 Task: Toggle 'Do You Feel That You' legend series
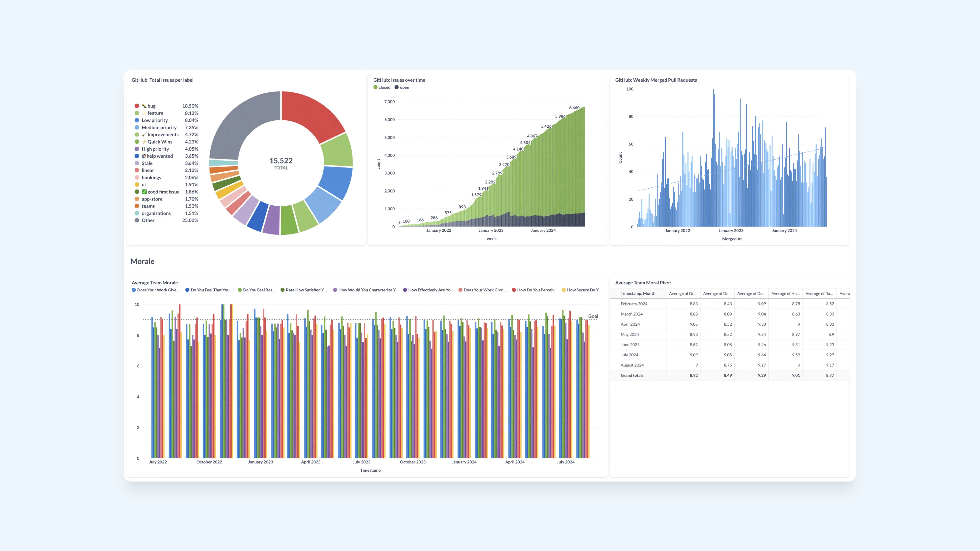pyautogui.click(x=209, y=290)
